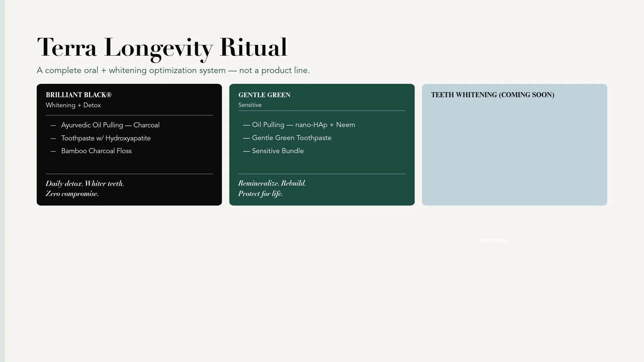This screenshot has height=362, width=644.
Task: Click the "Protect for life." tagline line
Action: (261, 194)
